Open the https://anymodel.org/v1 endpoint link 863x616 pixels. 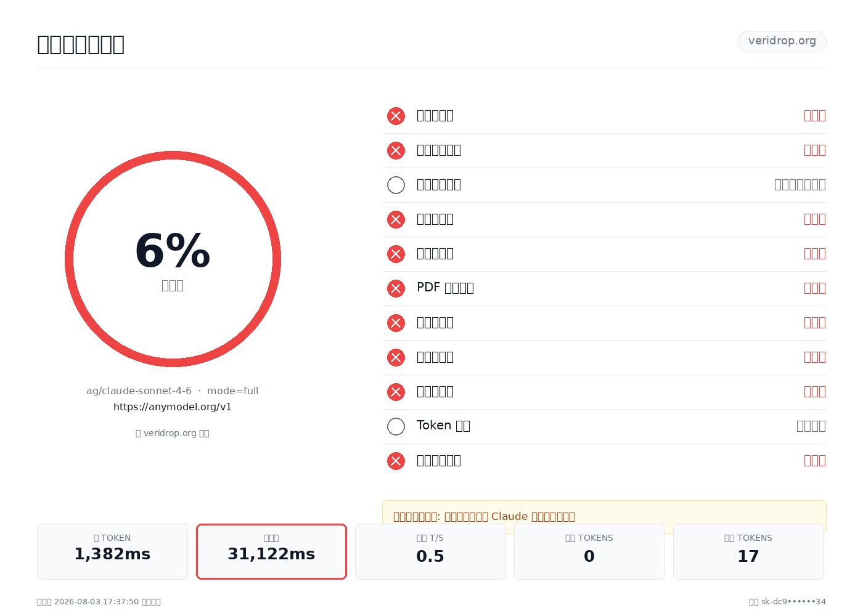click(173, 407)
